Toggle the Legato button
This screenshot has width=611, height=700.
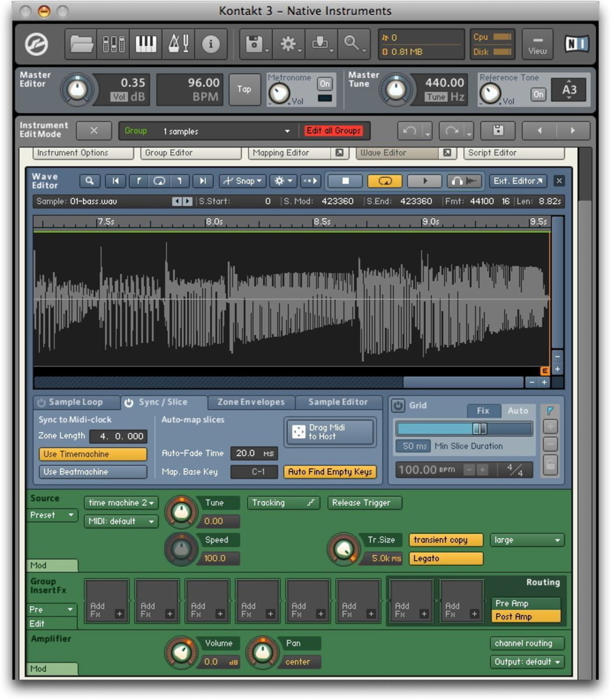446,558
